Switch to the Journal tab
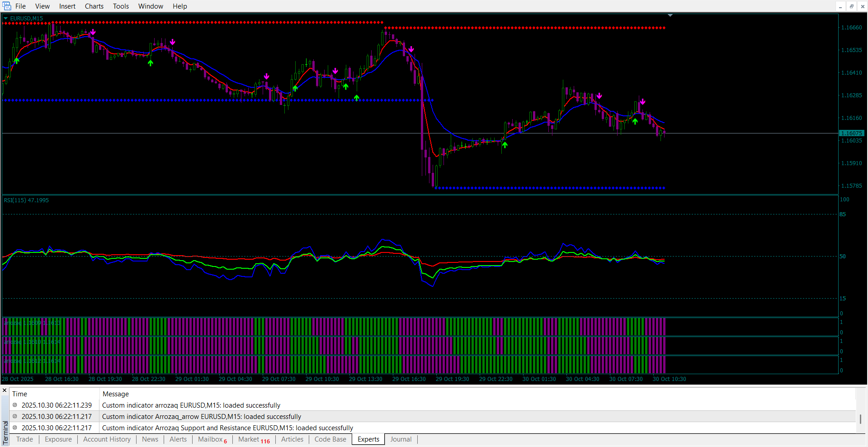 (401, 439)
